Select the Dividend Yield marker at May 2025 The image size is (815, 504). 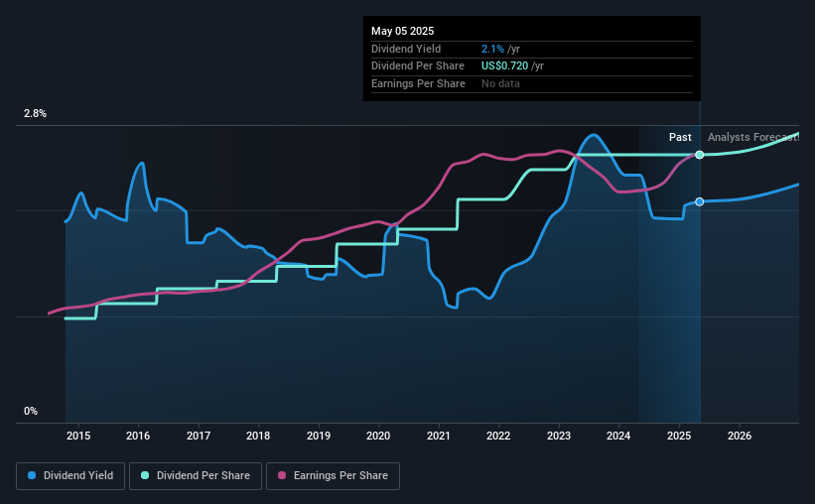(700, 201)
